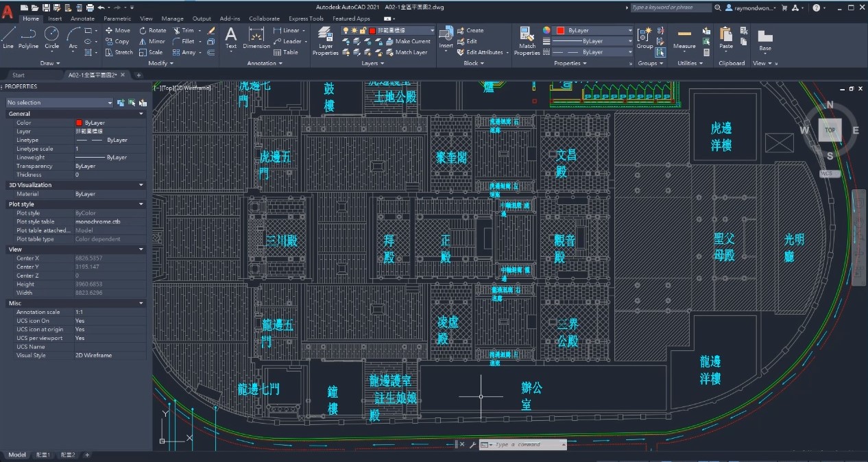868x462 pixels.
Task: Click the Dimension tool
Action: tap(256, 37)
